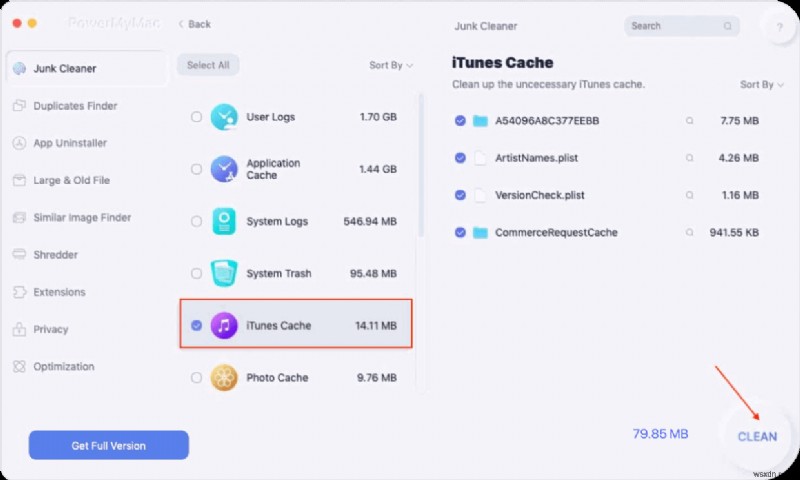Click the User Logs 1.70 GB size

[378, 117]
